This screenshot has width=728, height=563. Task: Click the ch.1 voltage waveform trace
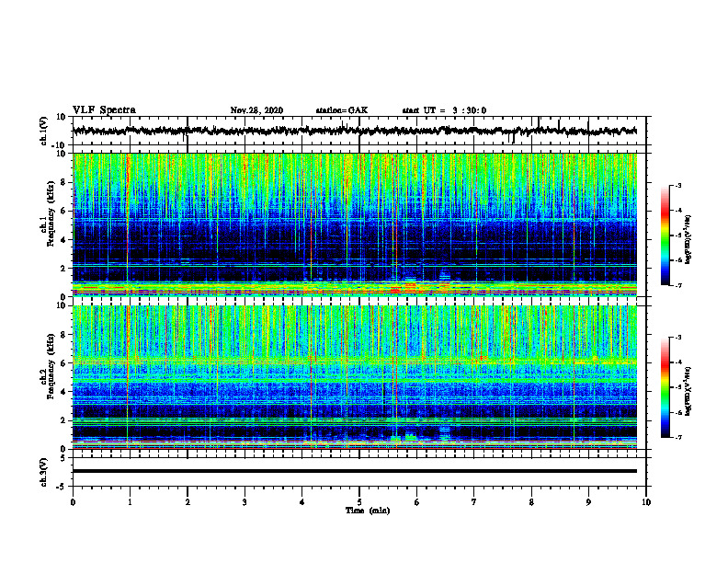355,131
